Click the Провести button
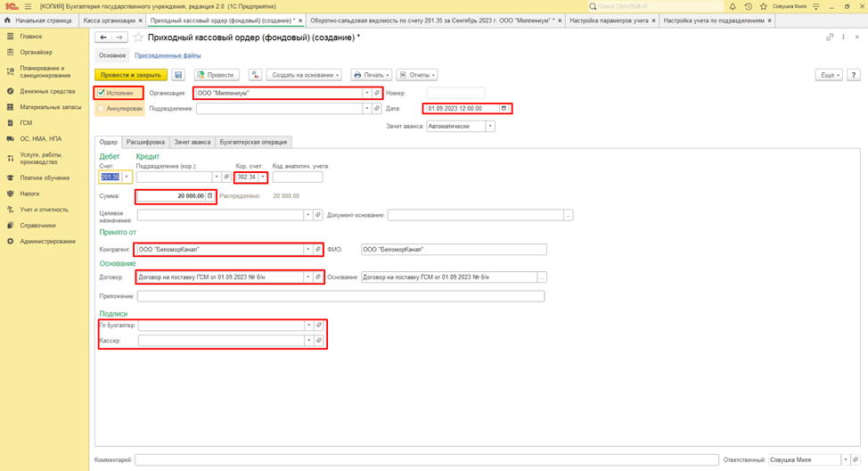The height and width of the screenshot is (471, 868). click(217, 75)
